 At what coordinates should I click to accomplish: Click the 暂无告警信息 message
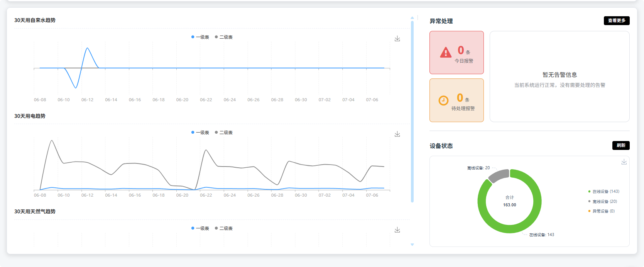point(559,75)
